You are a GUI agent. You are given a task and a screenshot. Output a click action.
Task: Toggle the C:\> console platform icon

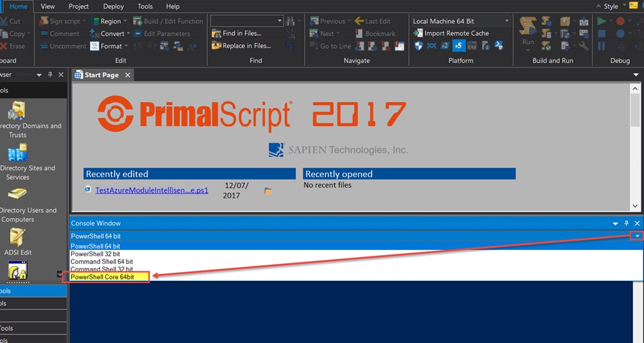click(x=472, y=45)
